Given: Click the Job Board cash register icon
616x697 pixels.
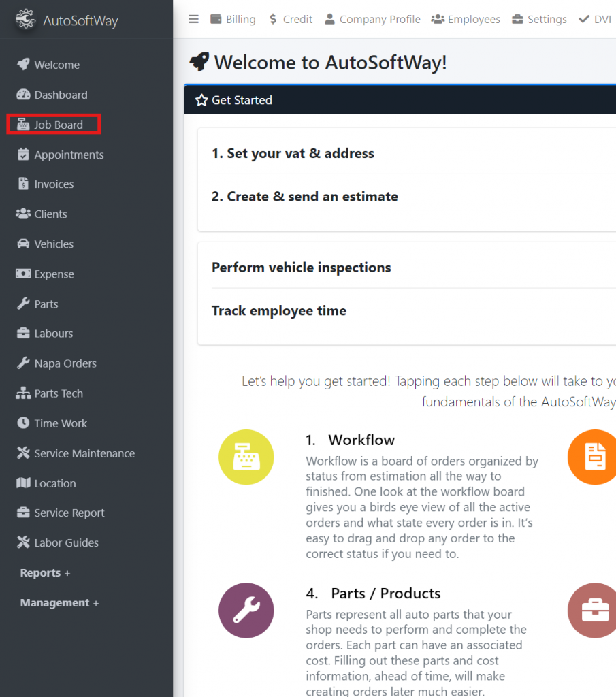Looking at the screenshot, I should click(x=23, y=125).
